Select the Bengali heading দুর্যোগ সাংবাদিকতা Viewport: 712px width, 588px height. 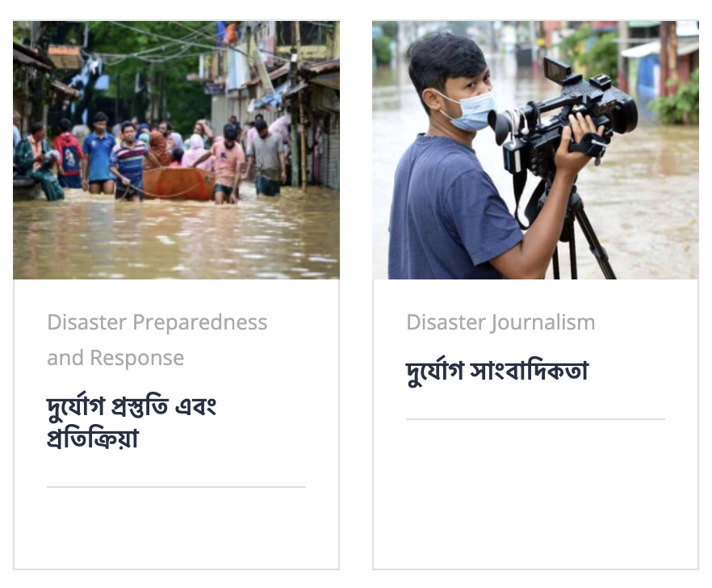pos(497,372)
